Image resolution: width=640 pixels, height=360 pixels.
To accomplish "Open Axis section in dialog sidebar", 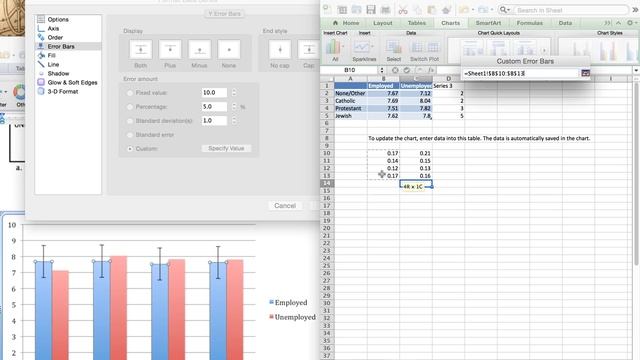I will [53, 28].
